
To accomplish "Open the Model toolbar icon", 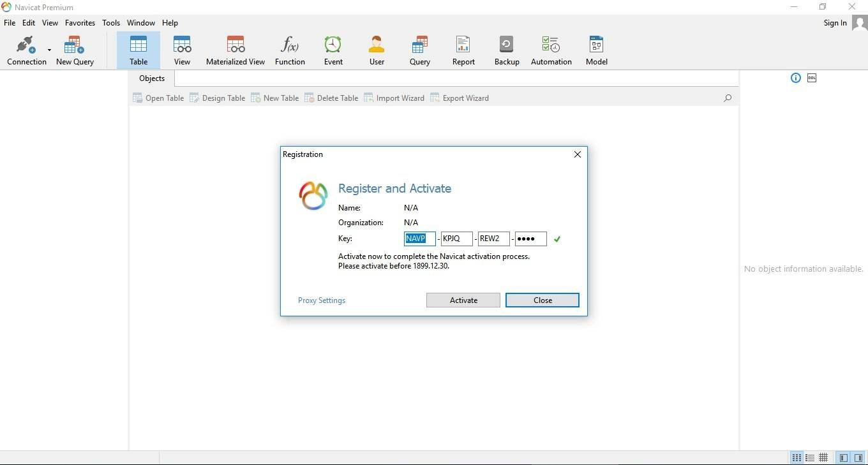I will (x=597, y=51).
